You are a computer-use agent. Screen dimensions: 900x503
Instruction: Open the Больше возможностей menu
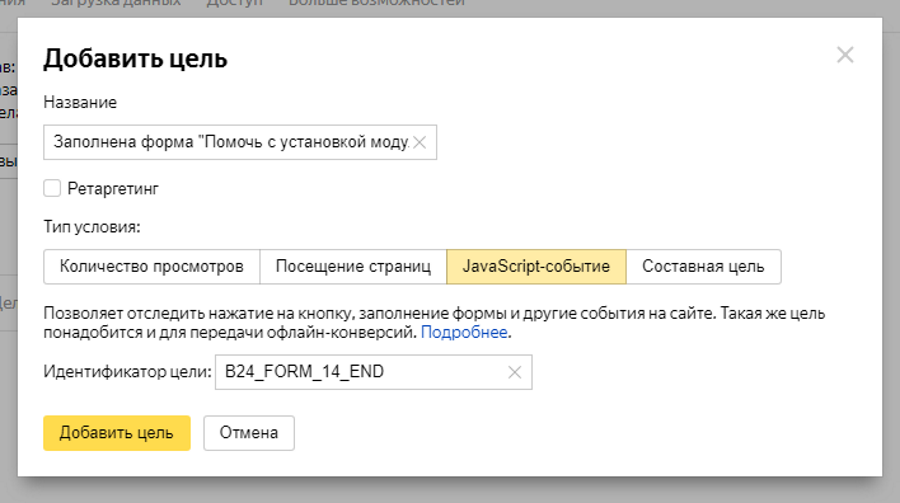[x=377, y=3]
